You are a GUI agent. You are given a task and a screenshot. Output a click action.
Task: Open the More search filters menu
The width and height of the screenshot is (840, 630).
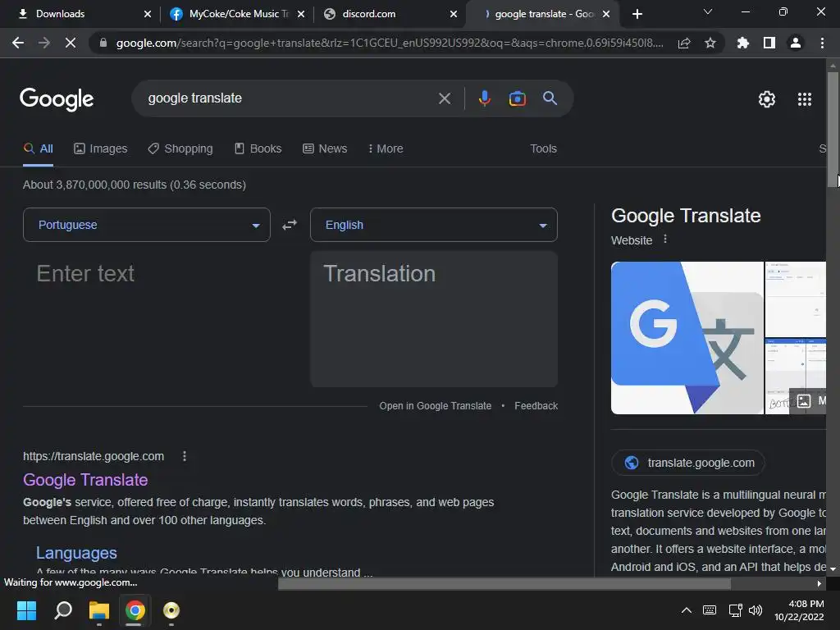pyautogui.click(x=386, y=148)
